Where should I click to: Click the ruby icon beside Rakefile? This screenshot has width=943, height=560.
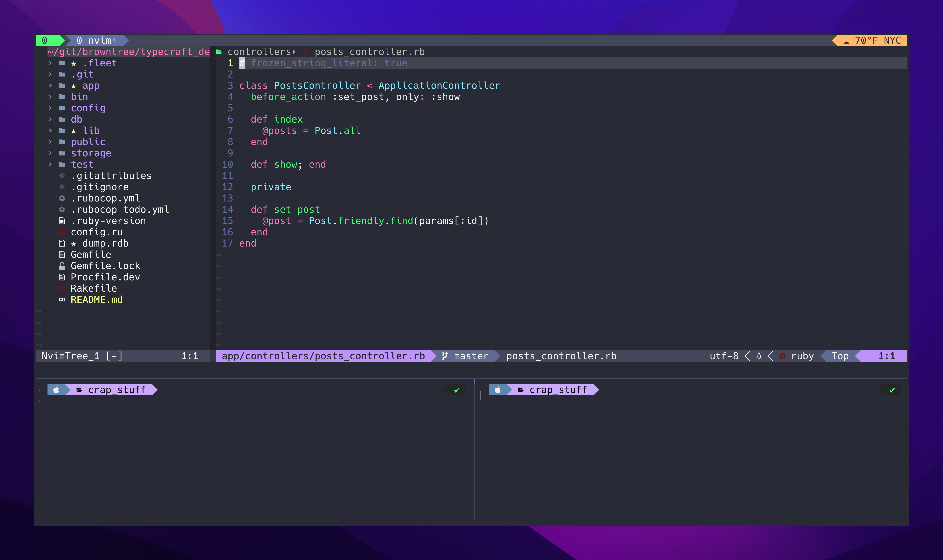[62, 289]
